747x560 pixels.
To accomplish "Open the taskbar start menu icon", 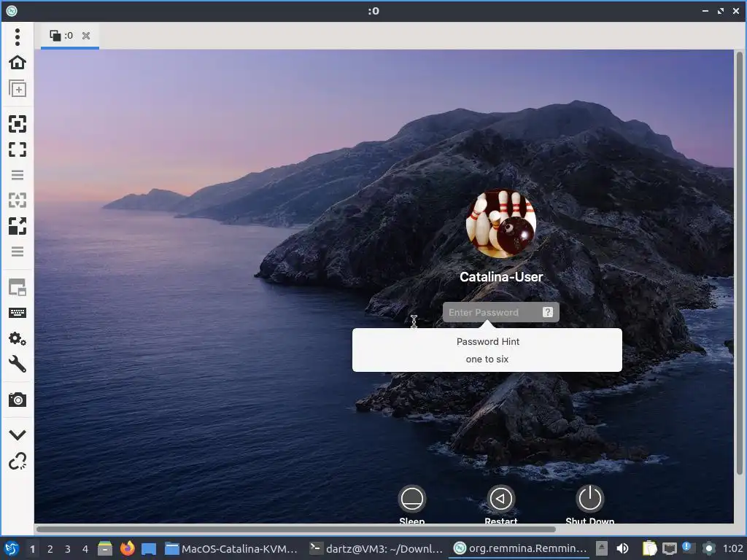I will pyautogui.click(x=12, y=548).
